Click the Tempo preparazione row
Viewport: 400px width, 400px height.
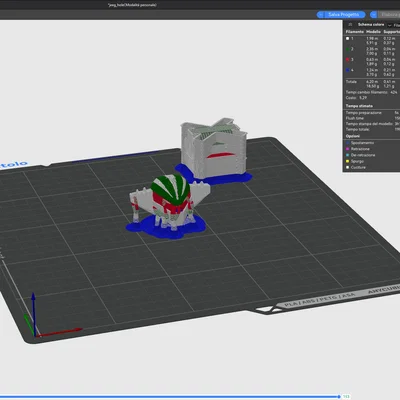(x=372, y=113)
